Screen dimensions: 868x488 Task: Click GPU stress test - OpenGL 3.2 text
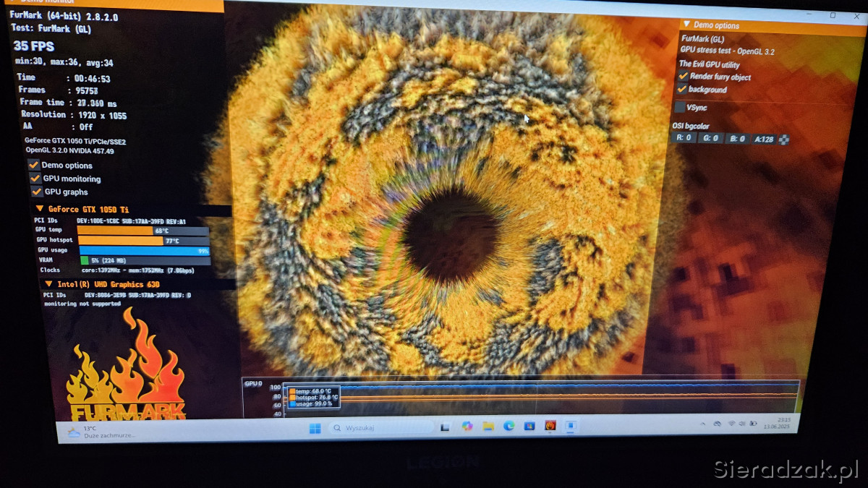pyautogui.click(x=728, y=51)
